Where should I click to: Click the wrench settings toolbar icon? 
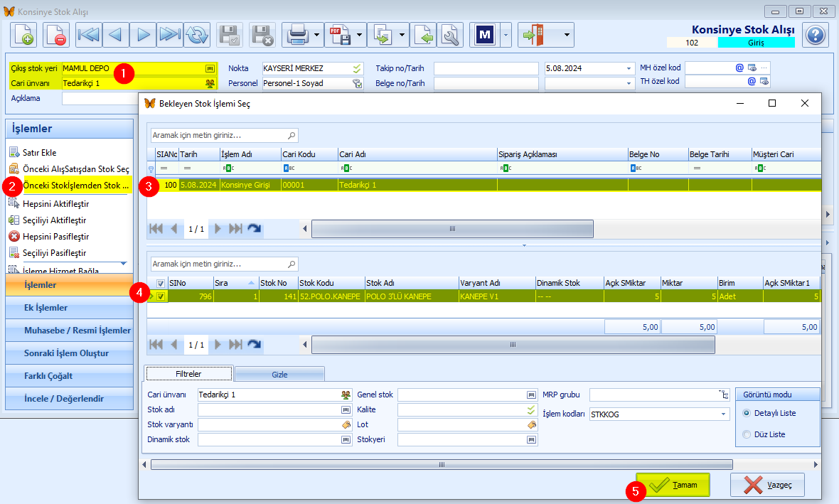click(x=451, y=36)
